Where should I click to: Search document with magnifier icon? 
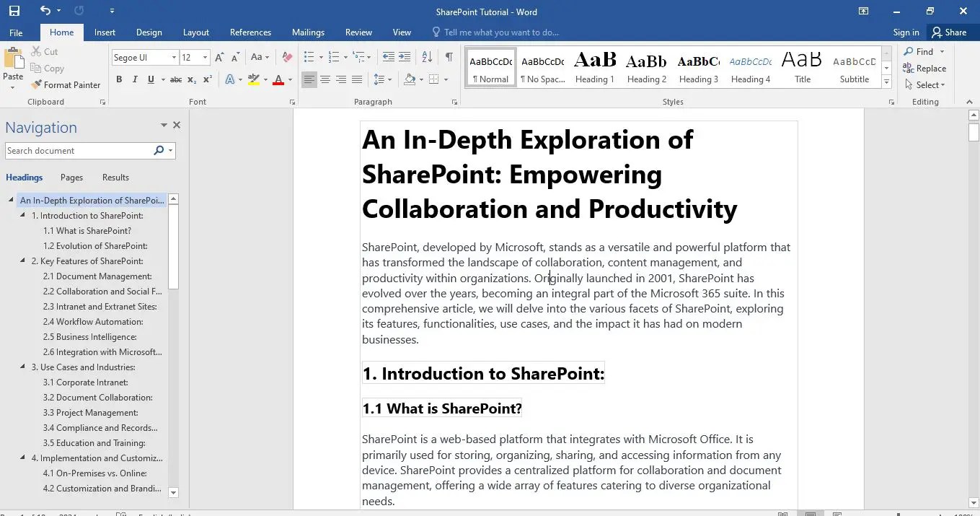159,150
